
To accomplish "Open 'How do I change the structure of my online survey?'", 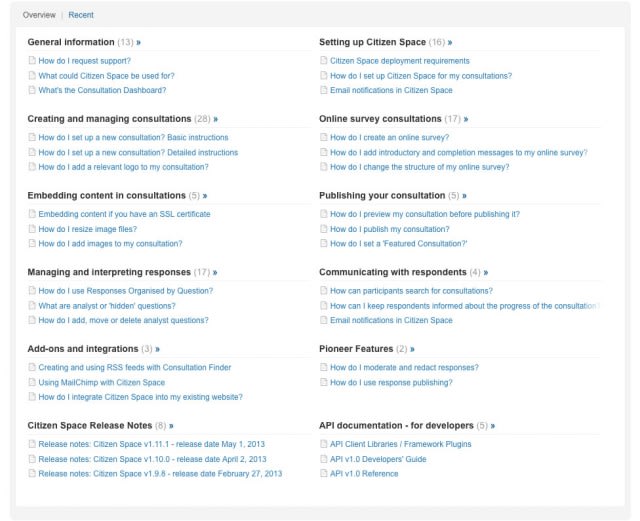I will [x=420, y=167].
